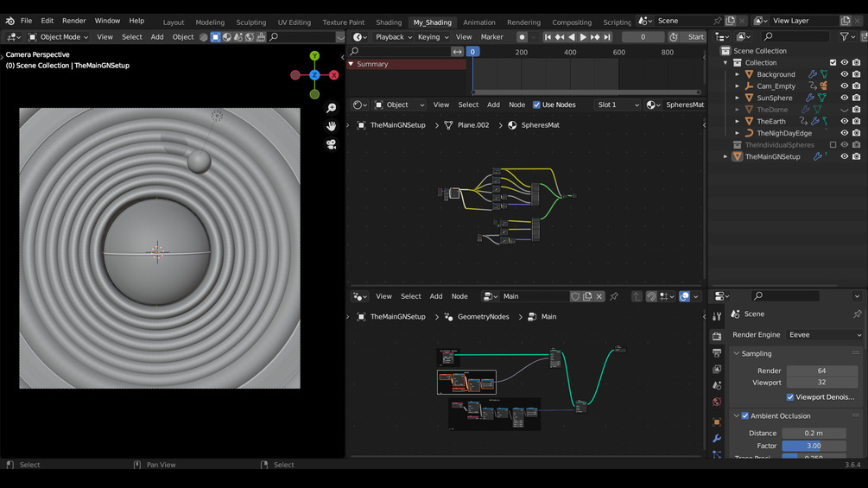The height and width of the screenshot is (488, 868).
Task: Expand the TheEarth outliner item
Action: 738,122
